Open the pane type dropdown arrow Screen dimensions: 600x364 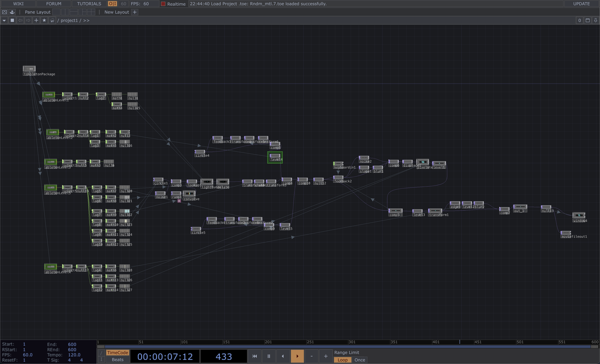4,20
